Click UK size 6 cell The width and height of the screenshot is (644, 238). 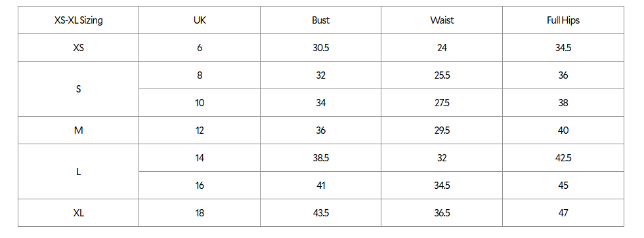tap(200, 48)
